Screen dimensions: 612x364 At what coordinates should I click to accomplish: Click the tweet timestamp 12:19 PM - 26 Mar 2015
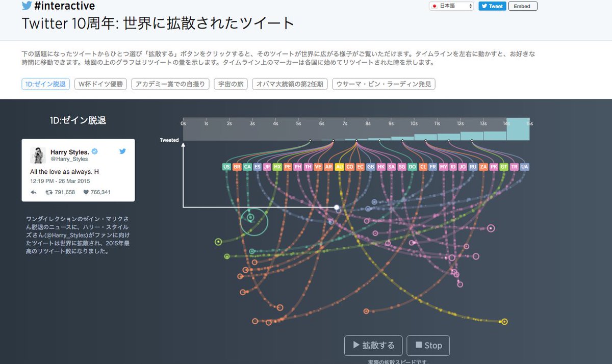[60, 181]
